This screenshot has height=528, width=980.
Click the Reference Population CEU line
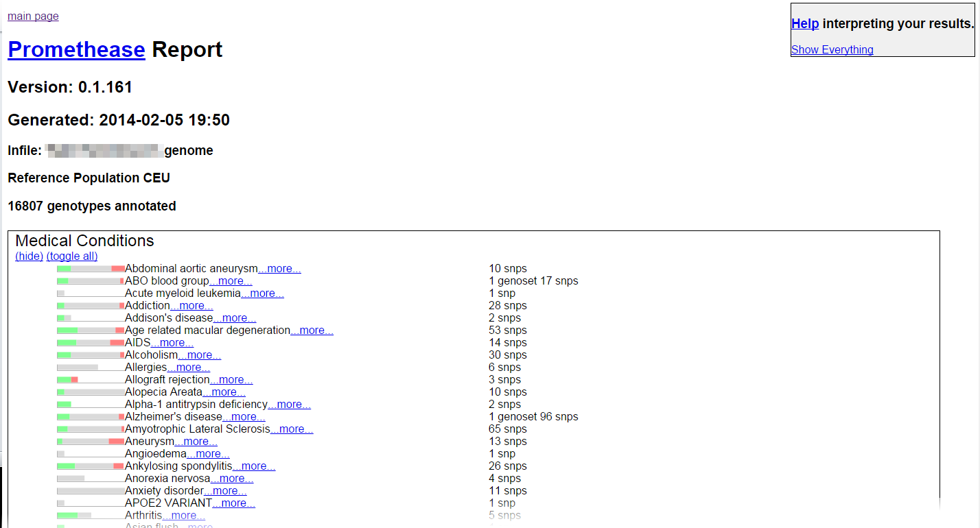(x=89, y=178)
